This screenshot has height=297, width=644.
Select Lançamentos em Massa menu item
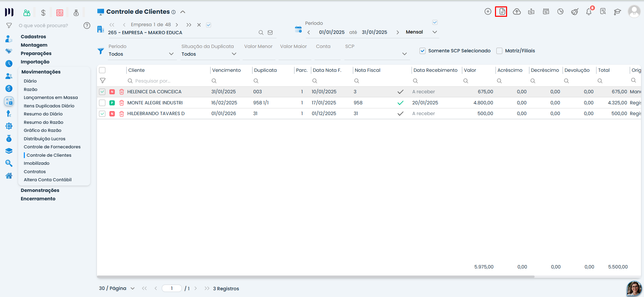[x=51, y=98]
